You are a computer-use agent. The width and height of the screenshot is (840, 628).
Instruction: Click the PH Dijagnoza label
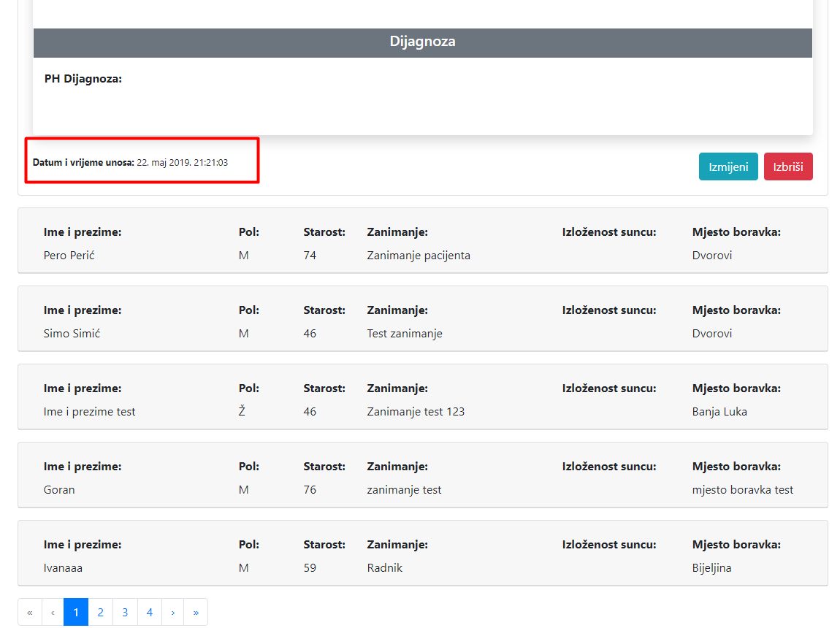pyautogui.click(x=83, y=79)
